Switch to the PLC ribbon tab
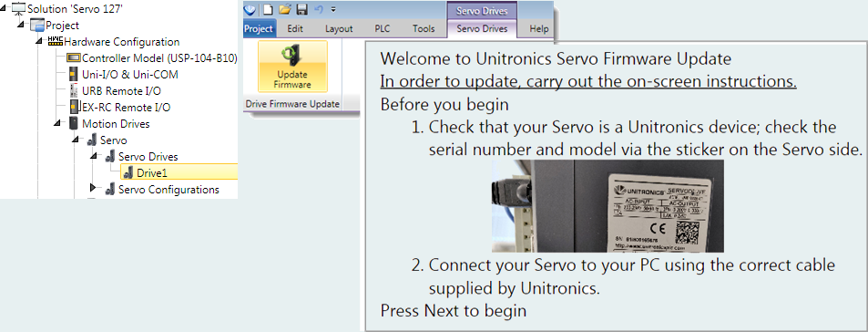The image size is (868, 332). pos(382,29)
